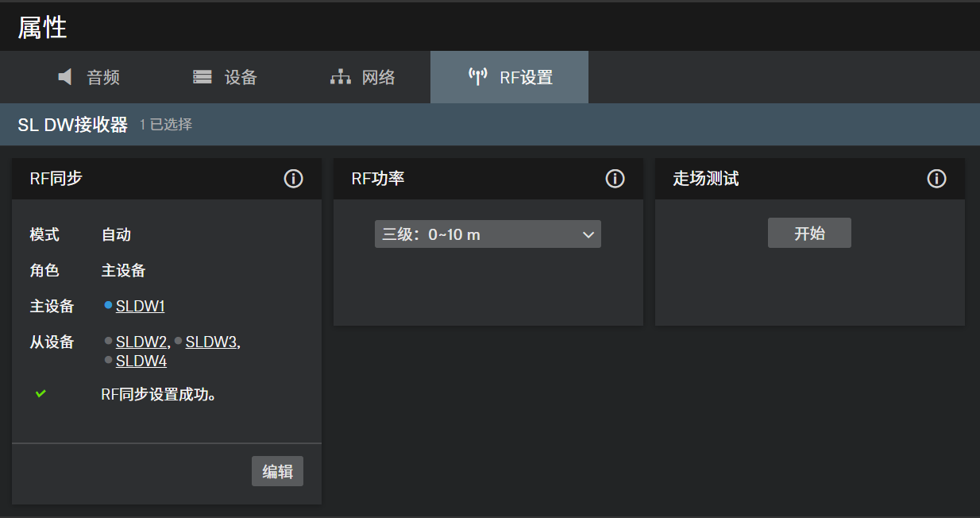Expand the RF功率 level dropdown

tap(488, 234)
